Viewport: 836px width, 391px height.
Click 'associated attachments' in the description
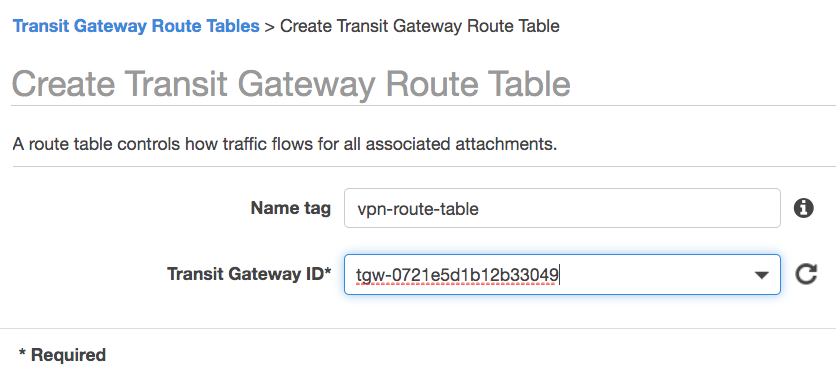461,144
